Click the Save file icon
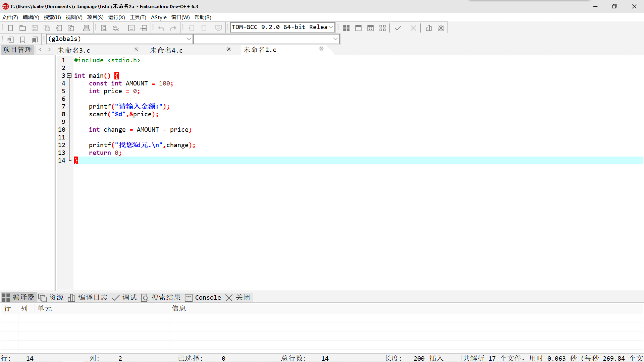 [x=35, y=28]
